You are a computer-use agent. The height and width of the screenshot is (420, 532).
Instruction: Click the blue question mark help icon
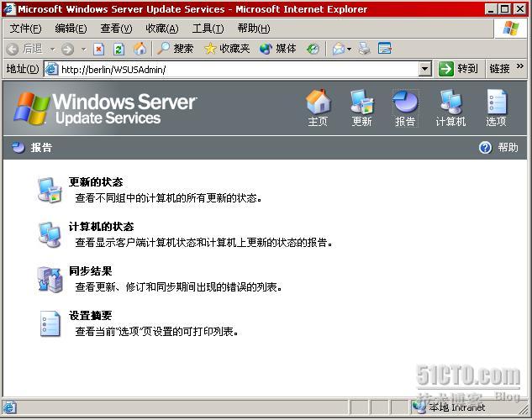(x=485, y=148)
